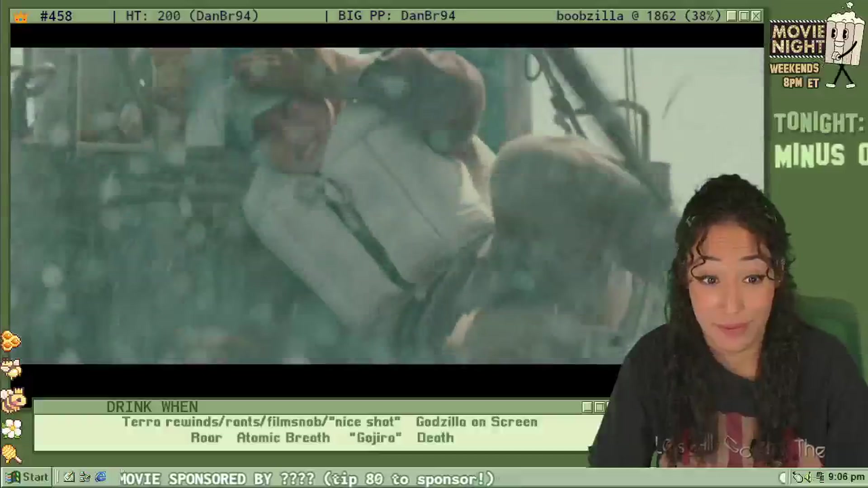Viewport: 868px width, 488px height.
Task: Click the honey dipper desktop icon
Action: [11, 454]
